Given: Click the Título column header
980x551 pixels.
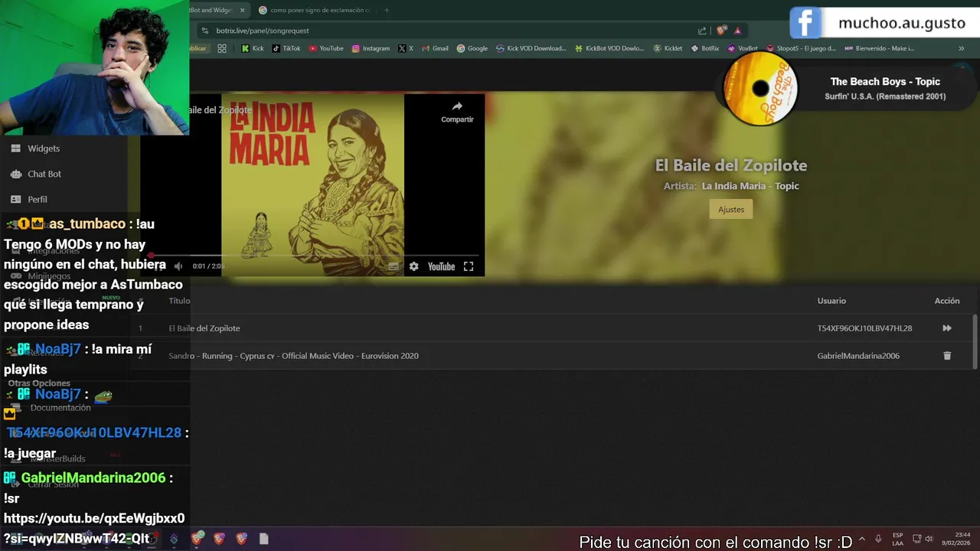Looking at the screenshot, I should 179,301.
